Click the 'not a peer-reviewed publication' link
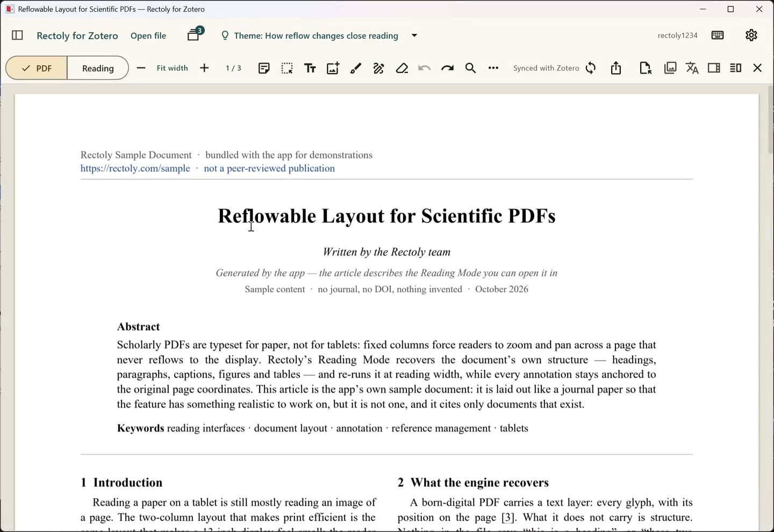The height and width of the screenshot is (532, 774). [269, 168]
